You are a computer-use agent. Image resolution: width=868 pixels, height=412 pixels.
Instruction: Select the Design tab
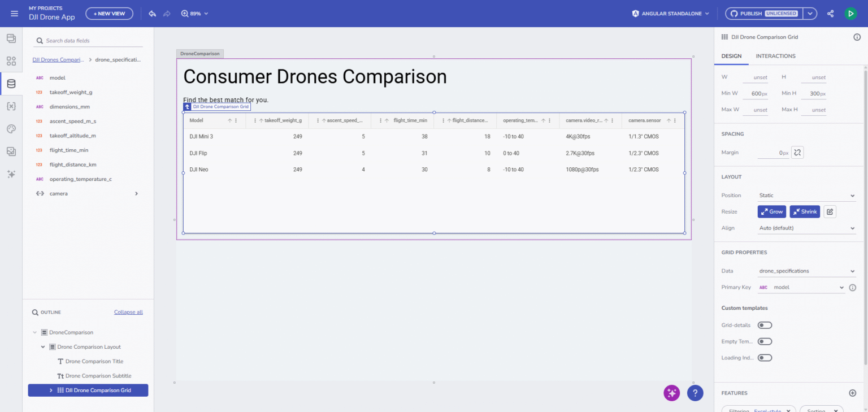click(731, 56)
